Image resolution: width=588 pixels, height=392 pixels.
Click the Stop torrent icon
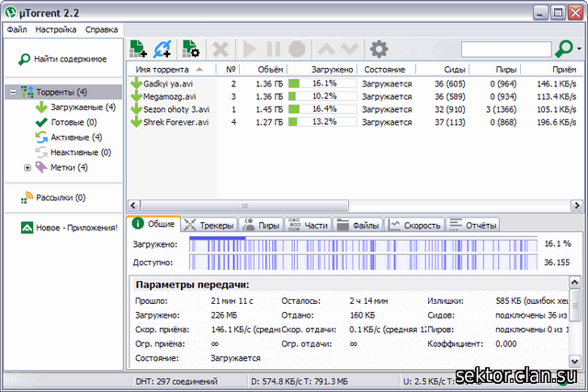tap(297, 49)
